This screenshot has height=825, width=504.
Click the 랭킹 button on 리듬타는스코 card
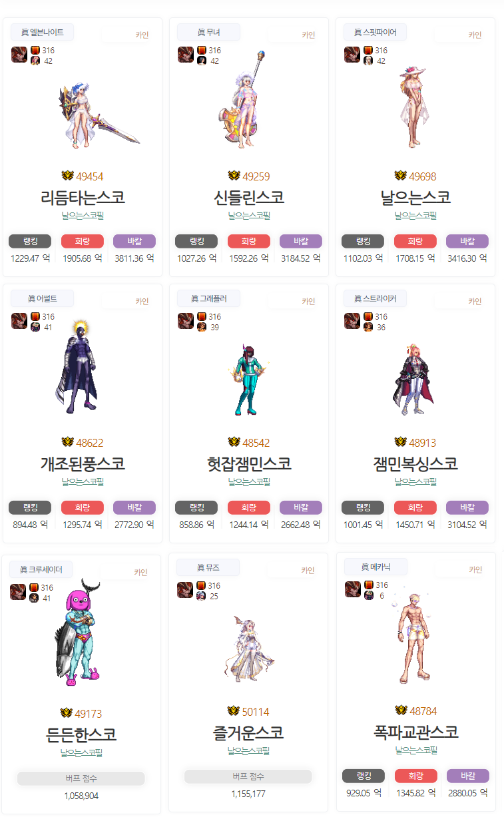[30, 241]
